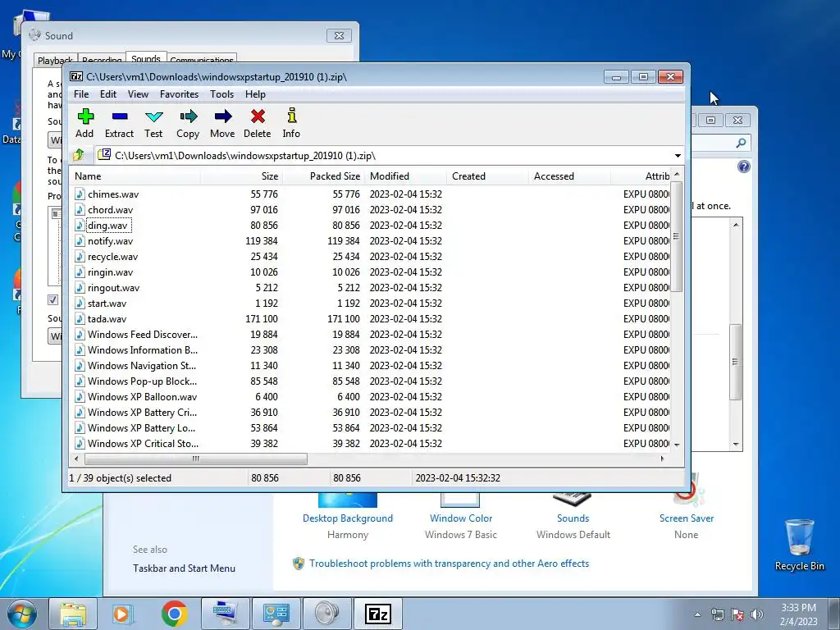Switch to the Recording tab in Sound
The image size is (840, 630).
click(x=102, y=61)
